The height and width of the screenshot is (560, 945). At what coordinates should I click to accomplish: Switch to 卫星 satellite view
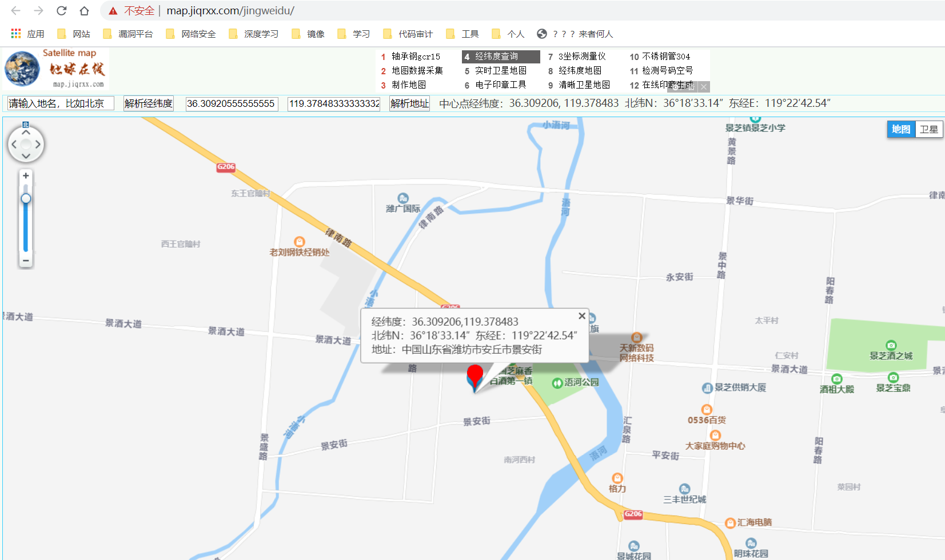click(929, 129)
